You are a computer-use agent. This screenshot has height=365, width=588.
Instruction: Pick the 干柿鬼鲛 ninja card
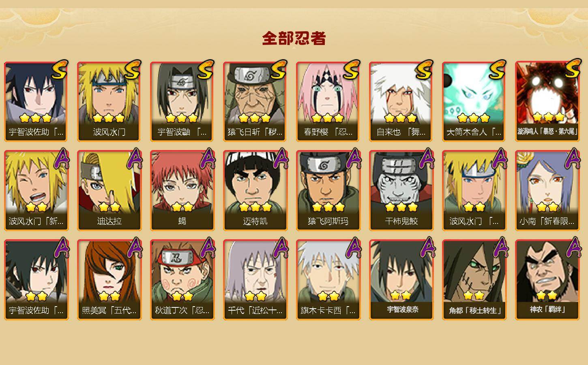click(x=401, y=191)
